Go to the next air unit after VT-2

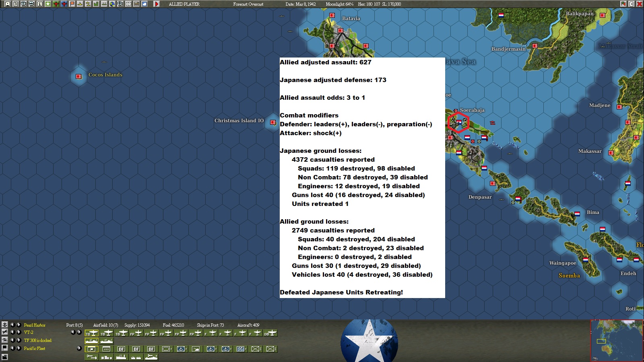click(x=19, y=332)
